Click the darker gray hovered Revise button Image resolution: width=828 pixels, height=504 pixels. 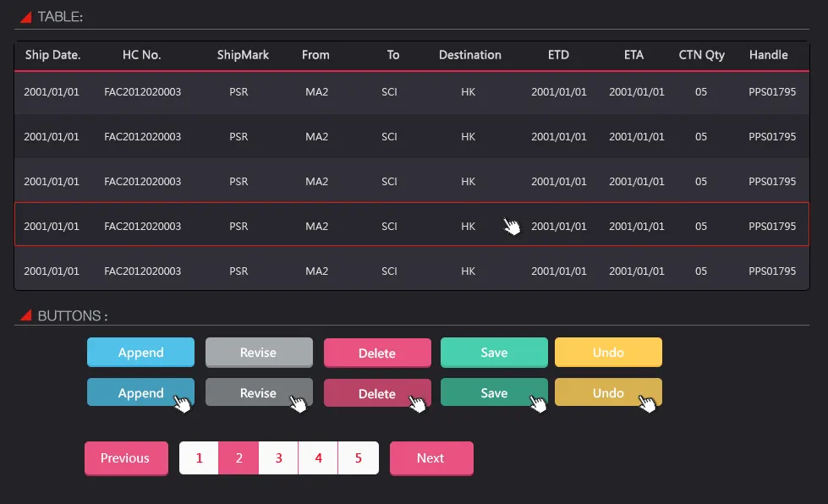point(259,392)
